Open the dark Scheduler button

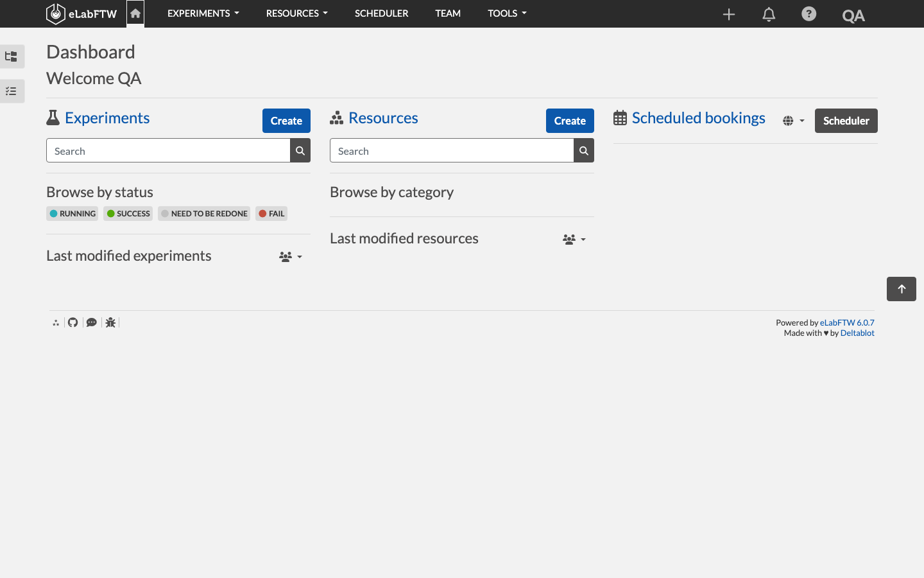(x=846, y=121)
